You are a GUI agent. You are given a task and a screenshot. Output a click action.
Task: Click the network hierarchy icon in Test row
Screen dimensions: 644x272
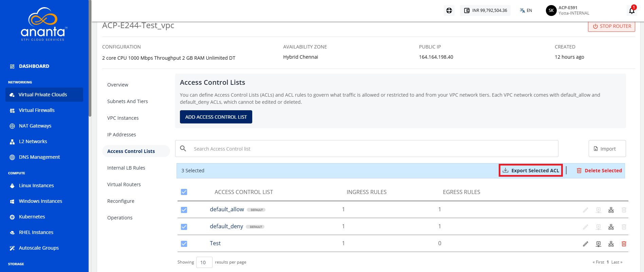coord(611,244)
